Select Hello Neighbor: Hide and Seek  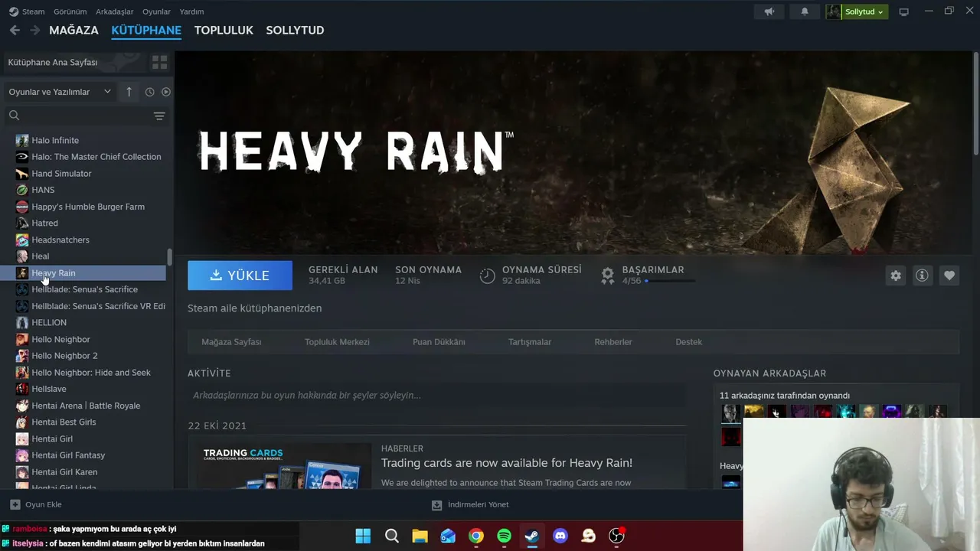click(91, 373)
